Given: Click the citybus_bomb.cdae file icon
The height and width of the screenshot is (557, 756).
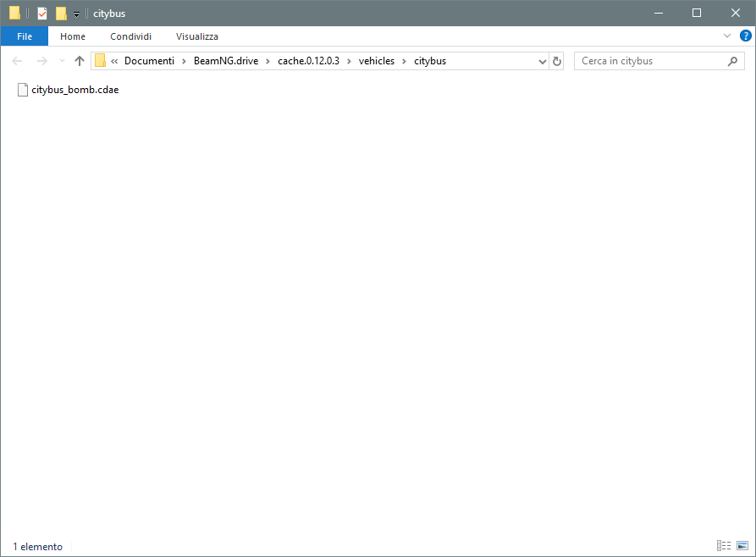Looking at the screenshot, I should [x=23, y=90].
